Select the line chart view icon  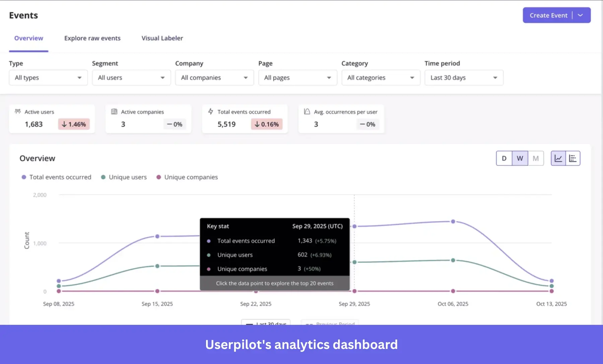pyautogui.click(x=558, y=158)
